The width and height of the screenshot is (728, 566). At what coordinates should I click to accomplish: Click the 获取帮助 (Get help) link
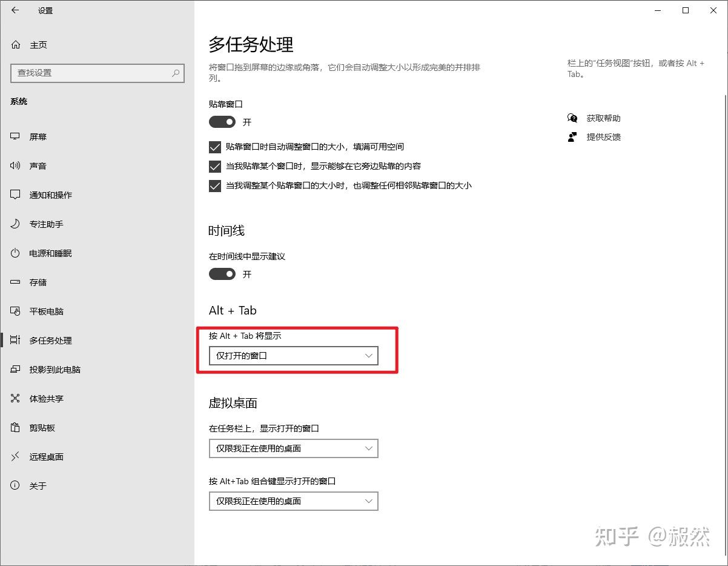point(604,118)
